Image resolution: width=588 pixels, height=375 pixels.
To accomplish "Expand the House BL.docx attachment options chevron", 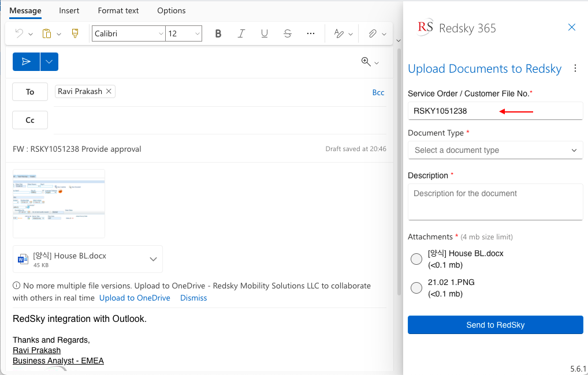I will [x=153, y=259].
